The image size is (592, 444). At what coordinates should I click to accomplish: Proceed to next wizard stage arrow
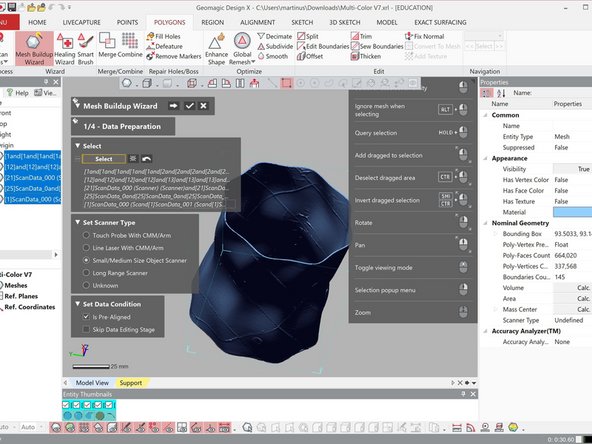pos(174,106)
